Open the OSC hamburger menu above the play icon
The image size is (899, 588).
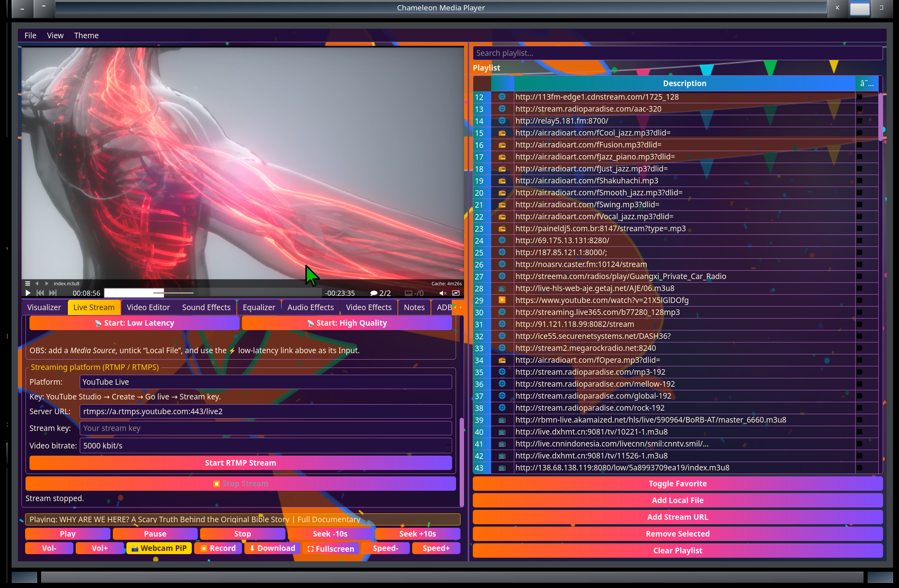pos(28,283)
